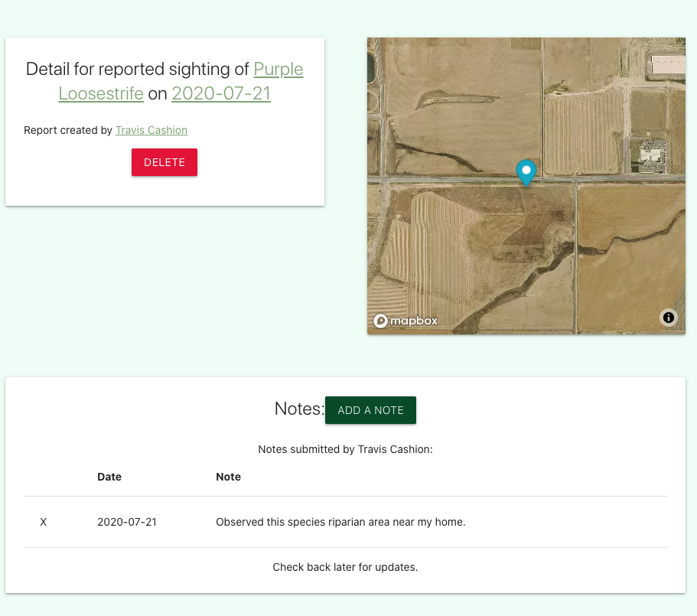Select the Note column header
The image size is (697, 616).
tap(228, 476)
